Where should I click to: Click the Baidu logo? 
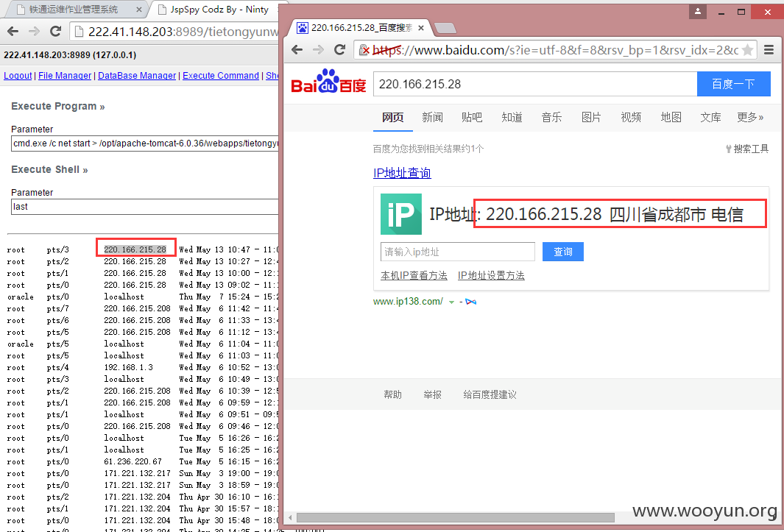pyautogui.click(x=328, y=82)
